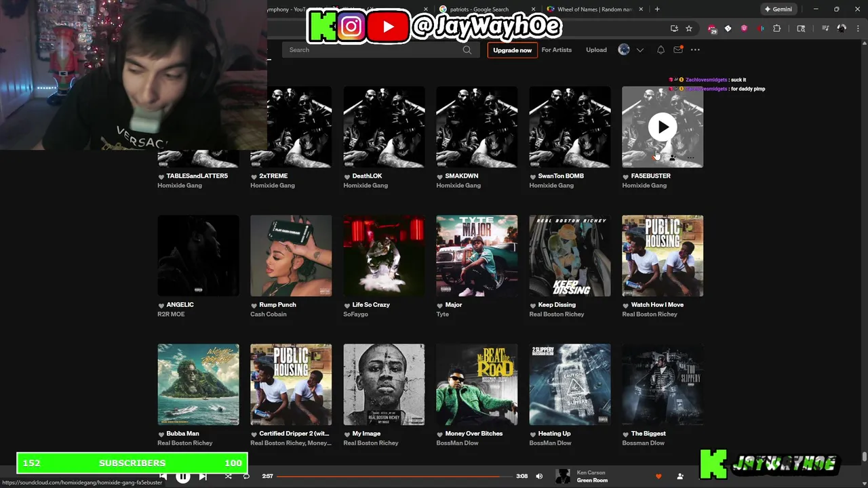Follow Ken Carson from the player bar

680,476
